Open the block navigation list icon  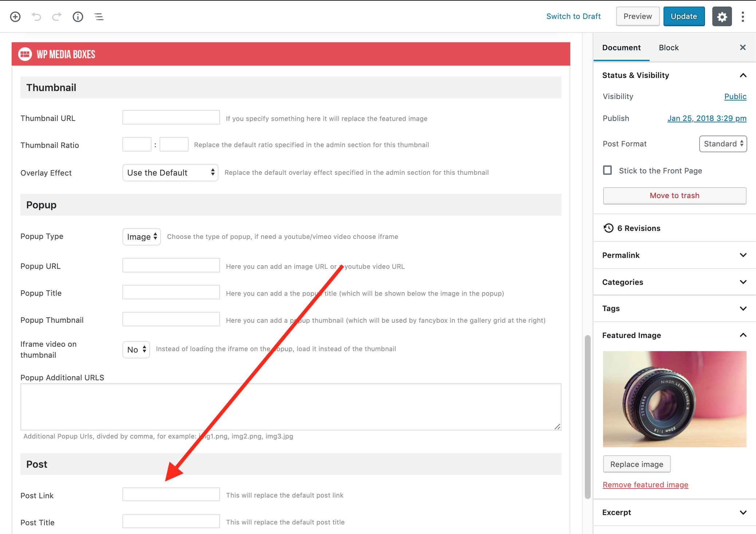click(99, 17)
